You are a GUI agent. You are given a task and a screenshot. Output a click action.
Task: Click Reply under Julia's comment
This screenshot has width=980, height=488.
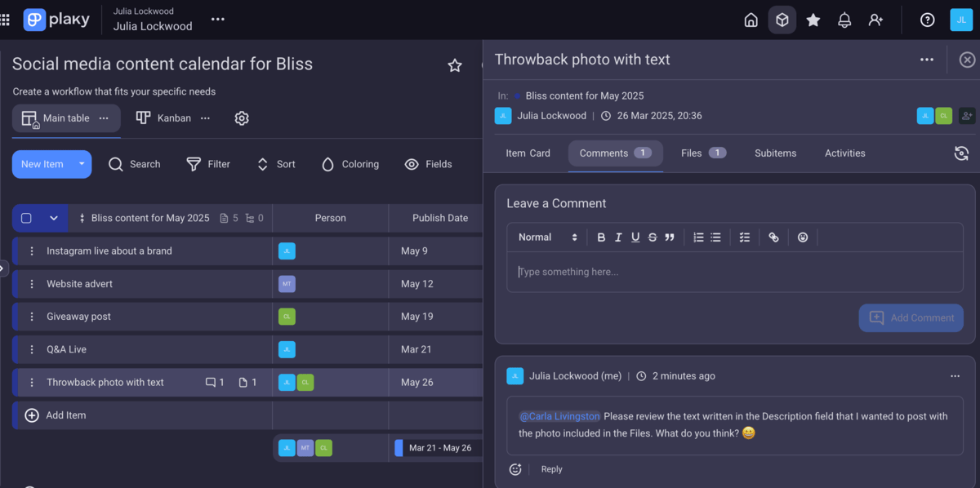(552, 469)
